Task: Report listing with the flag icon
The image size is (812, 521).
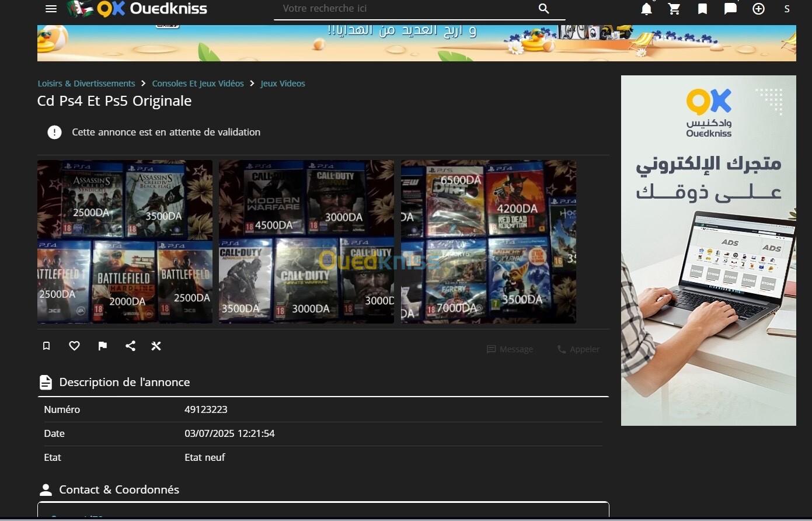Action: [102, 346]
